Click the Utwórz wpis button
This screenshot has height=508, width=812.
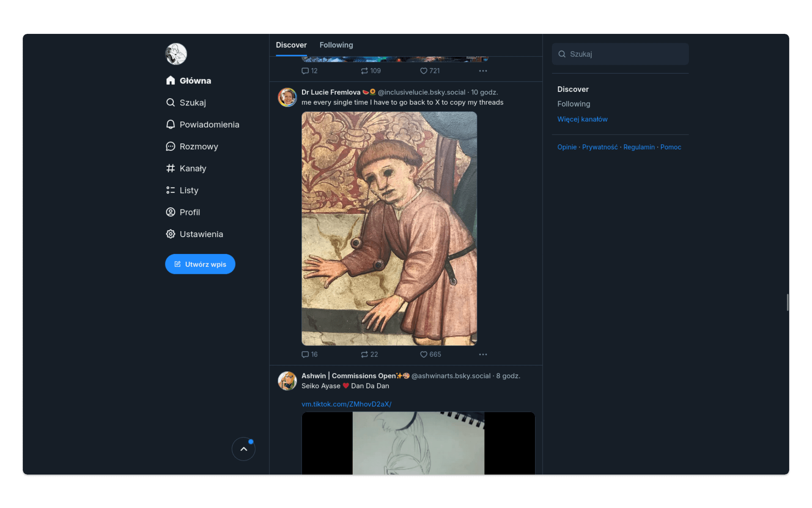coord(200,264)
